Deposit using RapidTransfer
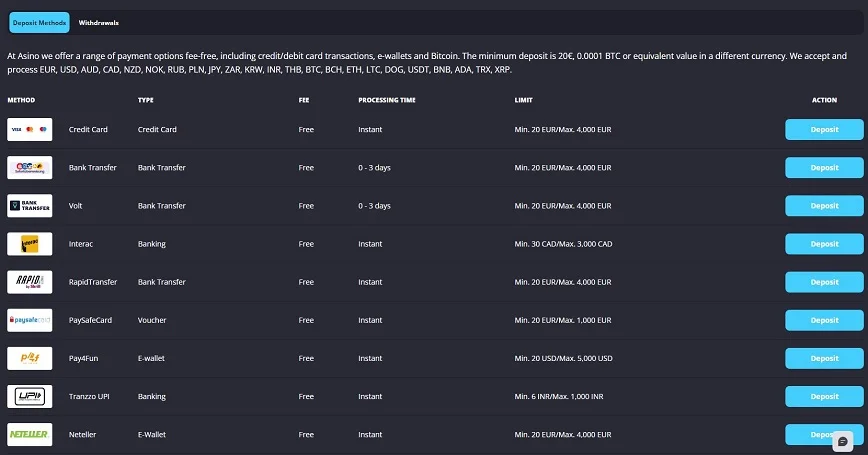This screenshot has height=455, width=868. pos(824,282)
